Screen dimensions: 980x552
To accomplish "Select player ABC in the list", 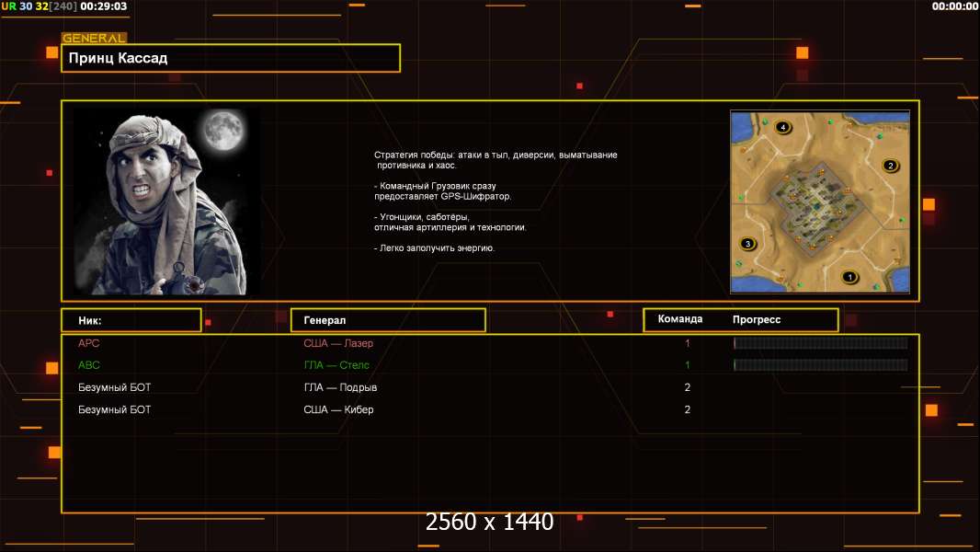I will [x=89, y=365].
